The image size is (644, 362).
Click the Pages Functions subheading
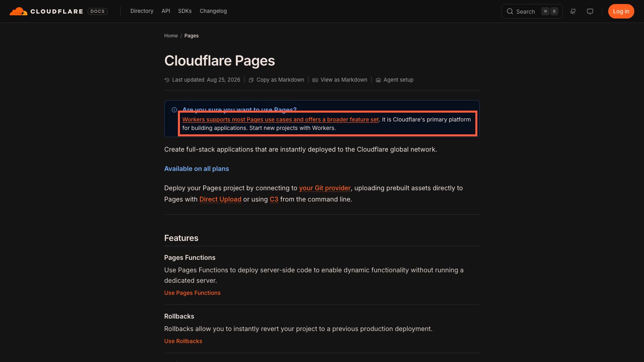(190, 257)
